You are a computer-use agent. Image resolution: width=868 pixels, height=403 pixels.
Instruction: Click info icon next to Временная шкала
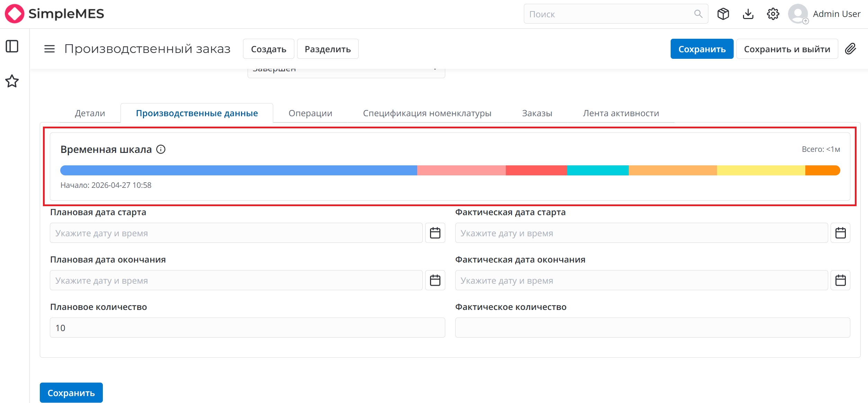tap(161, 149)
